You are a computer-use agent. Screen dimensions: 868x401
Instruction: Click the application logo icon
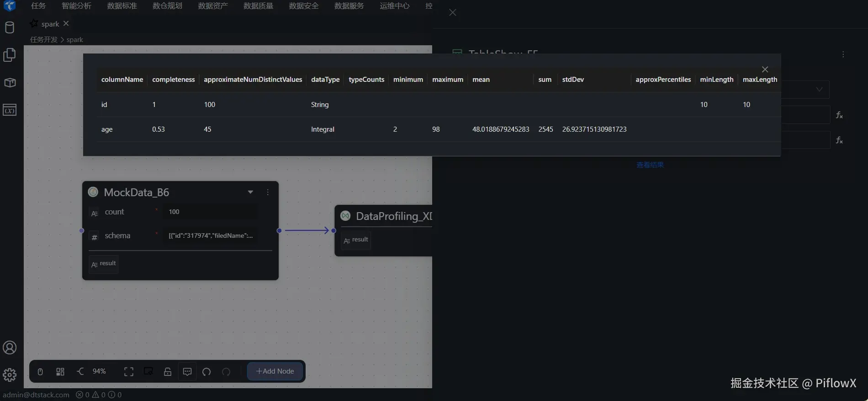10,6
